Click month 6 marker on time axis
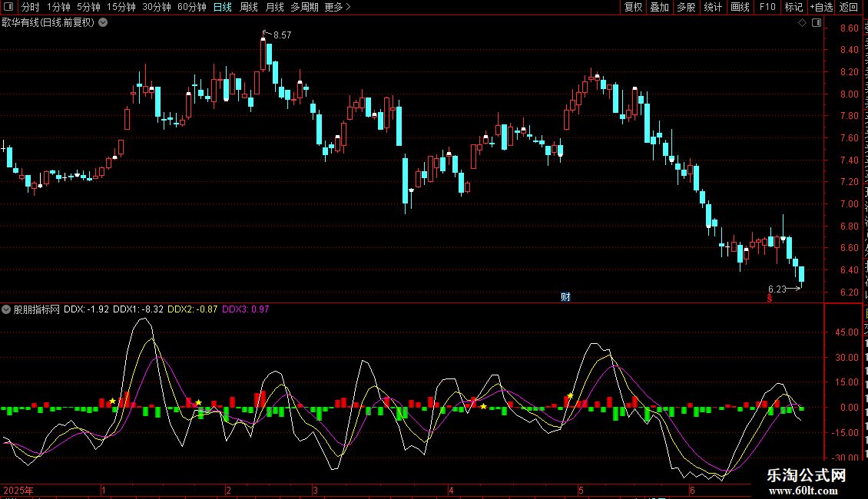This screenshot has height=499, width=868. click(x=692, y=490)
